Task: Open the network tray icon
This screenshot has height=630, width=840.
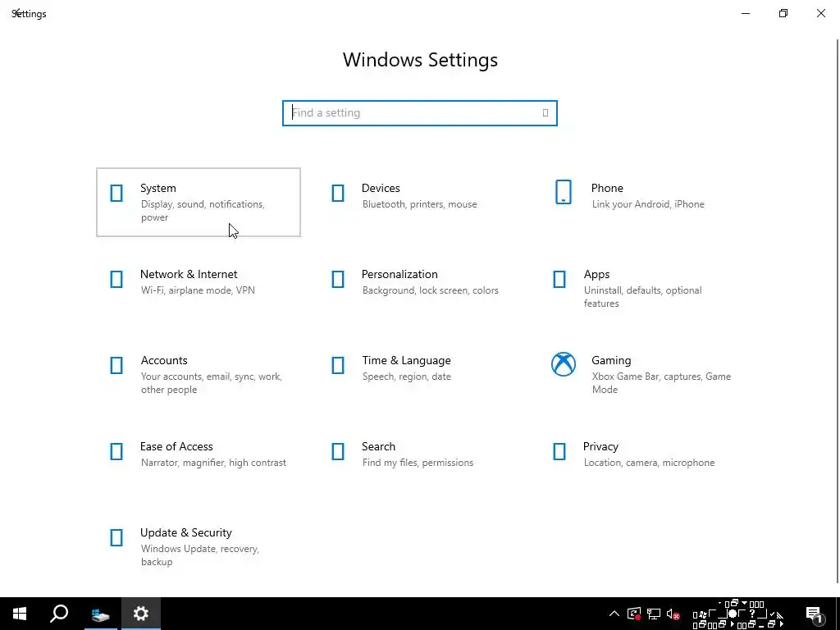Action: [654, 614]
